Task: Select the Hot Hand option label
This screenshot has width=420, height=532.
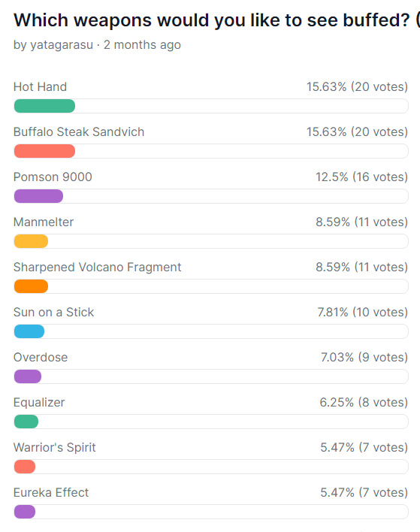Action: pos(40,87)
